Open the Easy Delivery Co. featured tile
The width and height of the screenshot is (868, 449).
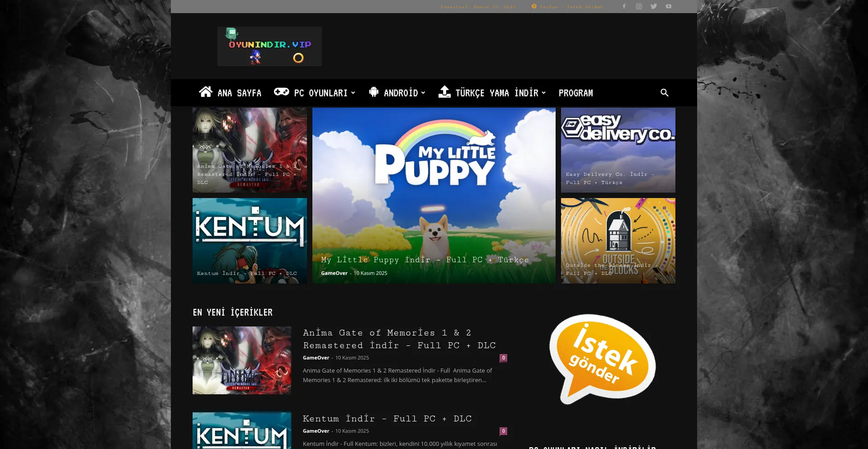pos(618,150)
